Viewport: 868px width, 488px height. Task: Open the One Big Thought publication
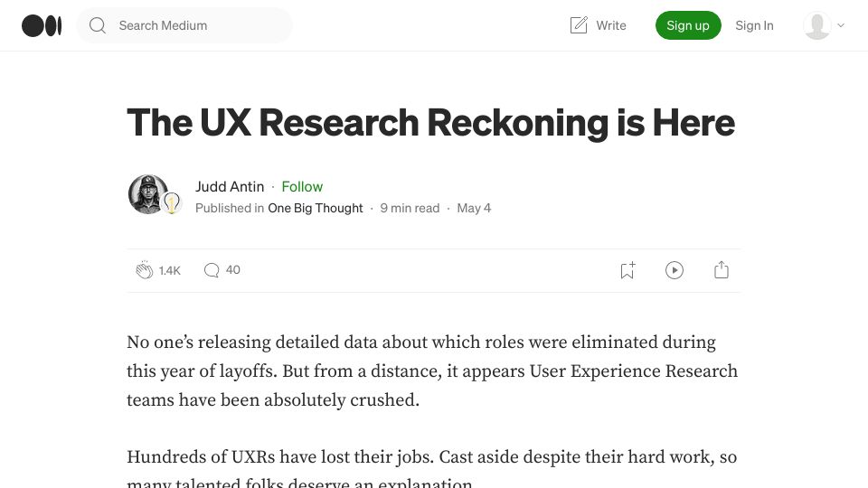316,208
